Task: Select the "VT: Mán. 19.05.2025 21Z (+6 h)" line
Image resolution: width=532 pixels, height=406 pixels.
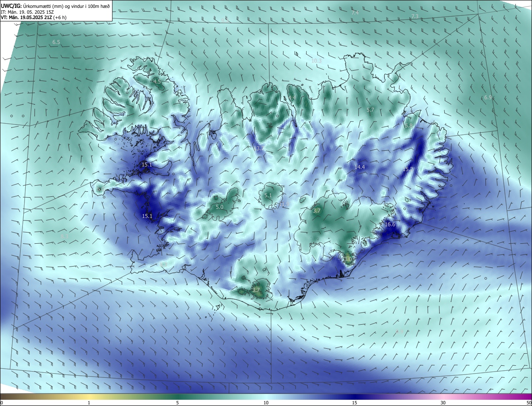Action: point(34,17)
